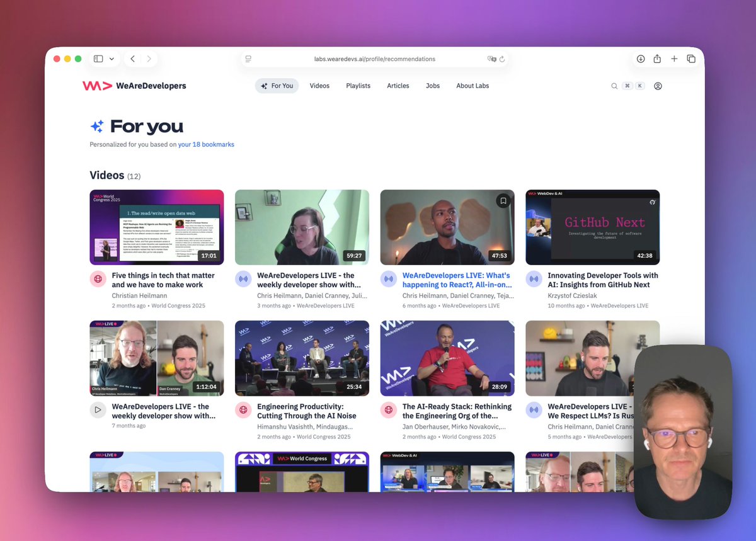Open the 25:34 panel discussion thumbnail
The image size is (756, 541).
point(302,358)
